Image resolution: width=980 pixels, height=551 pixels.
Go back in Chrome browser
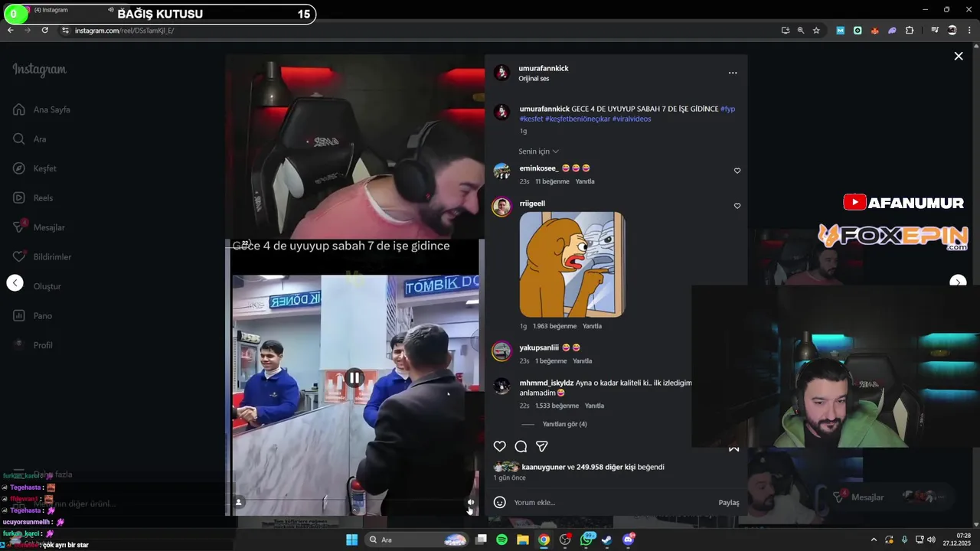10,31
